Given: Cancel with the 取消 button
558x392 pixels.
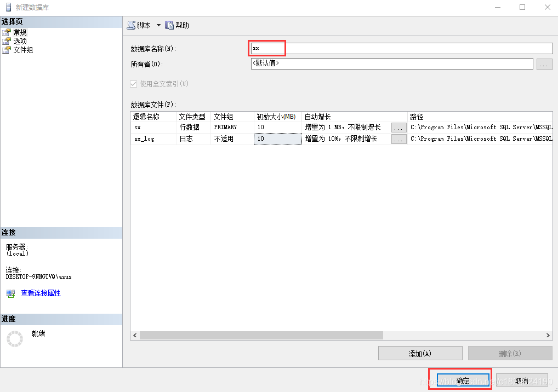Looking at the screenshot, I should click(x=522, y=381).
